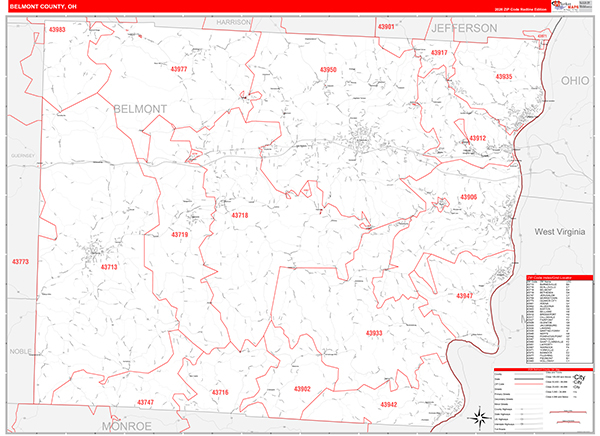Click the West Virginia state label
600x436 pixels.
(559, 232)
